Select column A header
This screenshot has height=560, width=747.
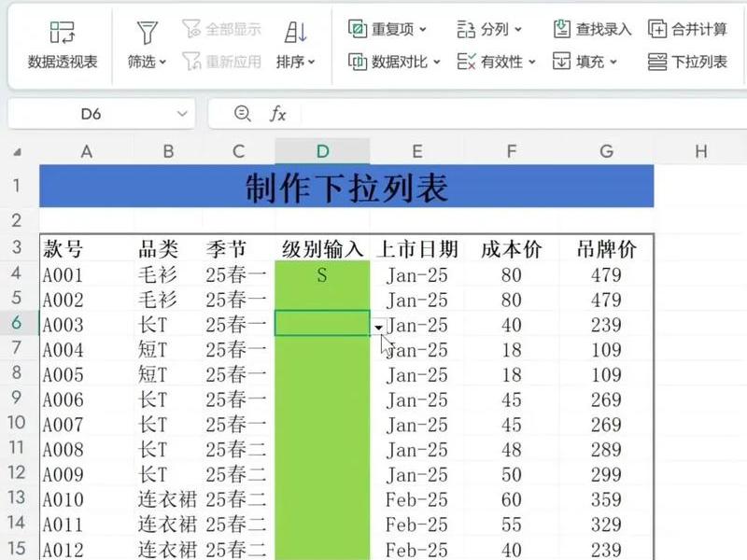(x=87, y=151)
